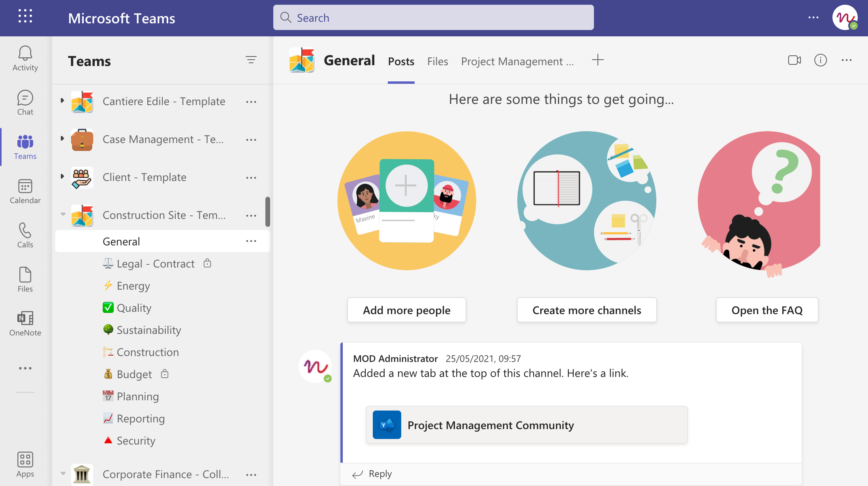Click the app launcher waffle icon
Screen dimensions: 868x486
[25, 16]
